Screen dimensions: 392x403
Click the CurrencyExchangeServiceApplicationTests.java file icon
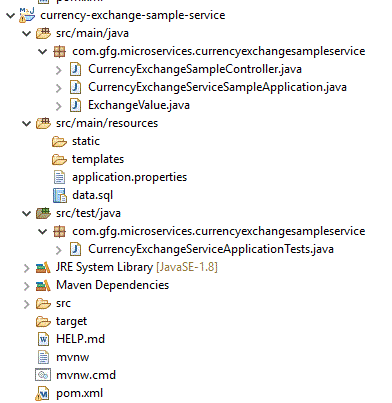pos(76,249)
